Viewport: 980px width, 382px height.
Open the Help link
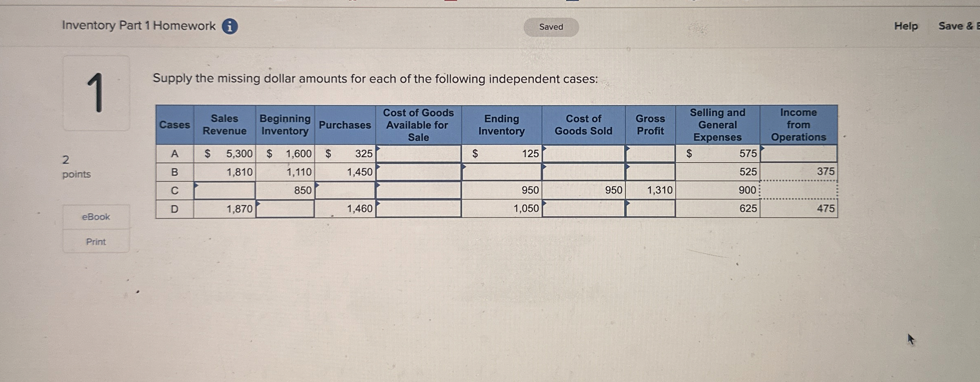(x=906, y=25)
